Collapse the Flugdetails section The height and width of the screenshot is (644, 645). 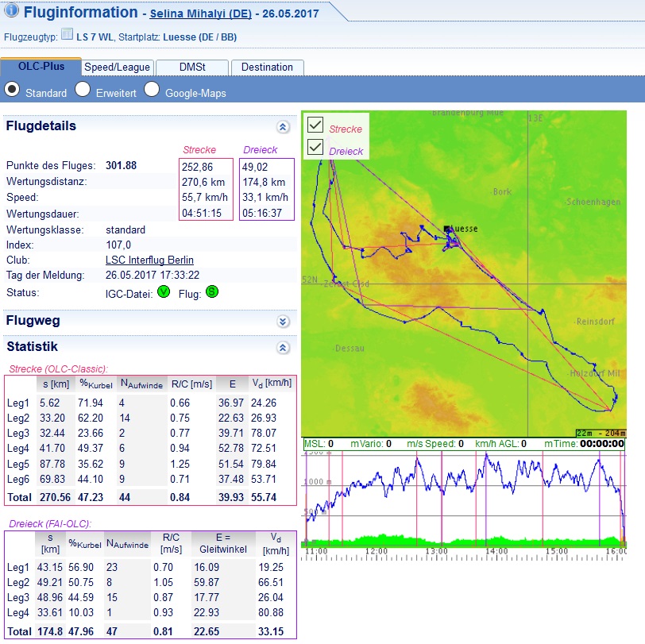[283, 126]
